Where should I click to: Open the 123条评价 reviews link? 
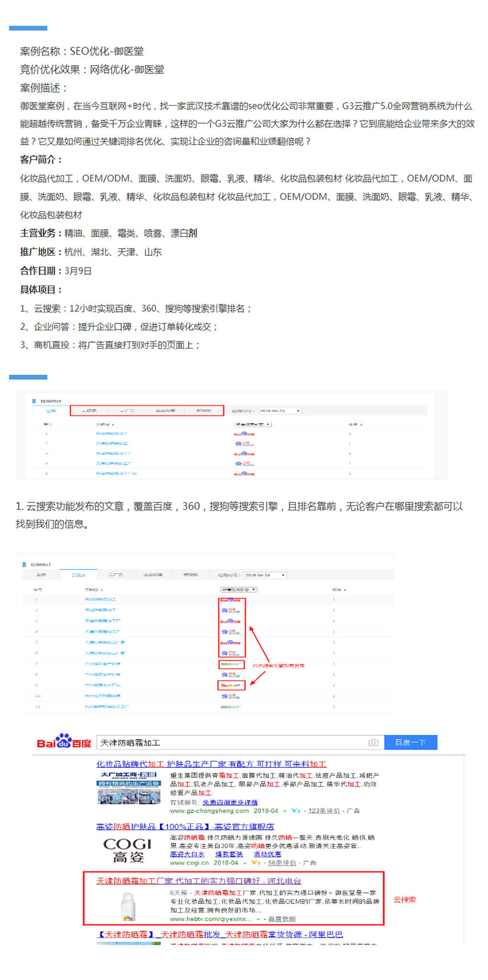(x=324, y=811)
